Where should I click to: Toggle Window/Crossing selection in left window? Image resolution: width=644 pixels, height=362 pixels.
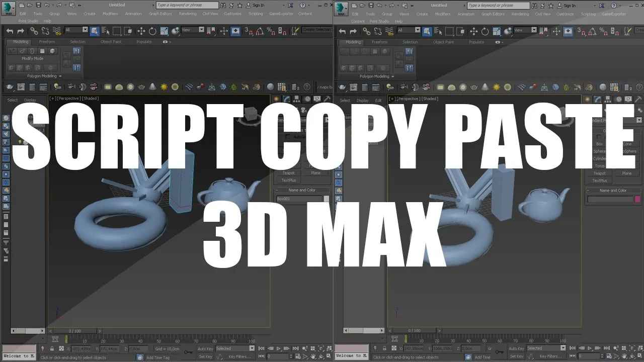pos(129,31)
